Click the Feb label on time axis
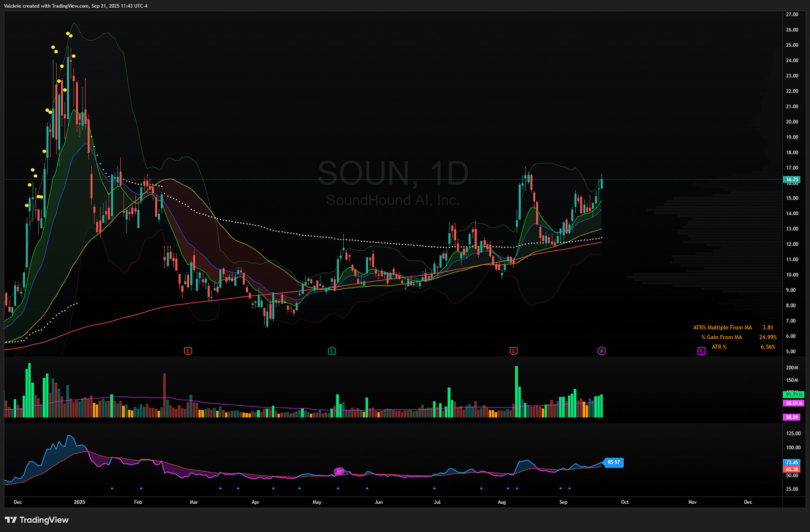 pyautogui.click(x=138, y=502)
